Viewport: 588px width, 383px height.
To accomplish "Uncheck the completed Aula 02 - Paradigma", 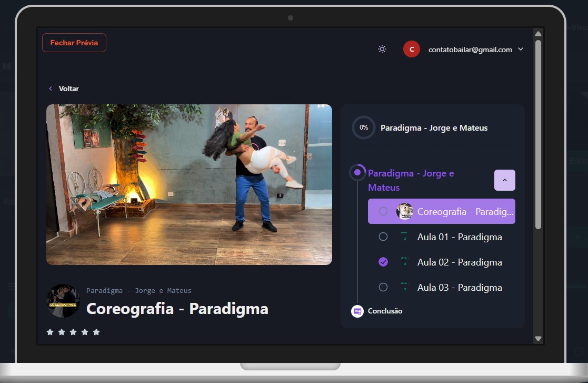I will click(383, 262).
